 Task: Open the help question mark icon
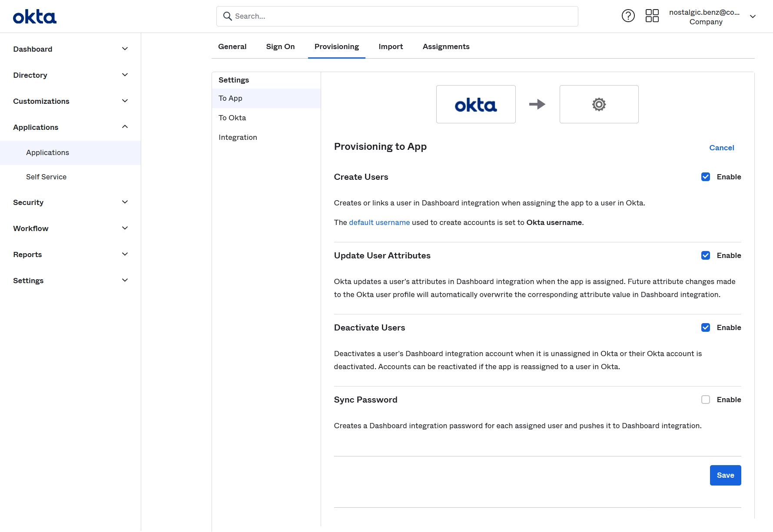tap(628, 16)
